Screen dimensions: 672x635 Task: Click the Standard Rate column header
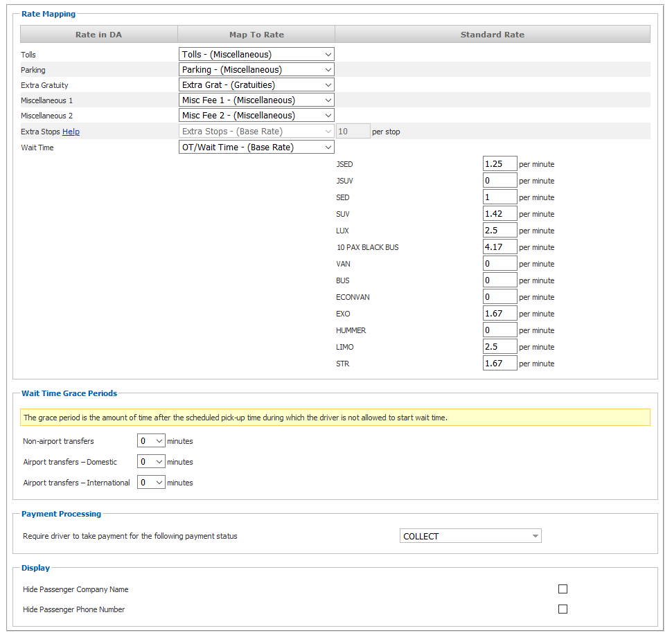click(492, 35)
